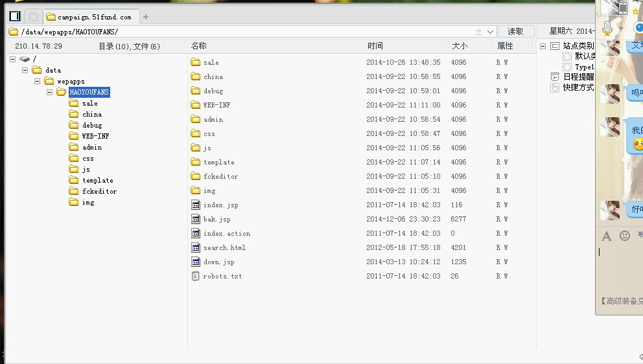Click font A icon in chat window
The width and height of the screenshot is (643, 364).
(607, 236)
